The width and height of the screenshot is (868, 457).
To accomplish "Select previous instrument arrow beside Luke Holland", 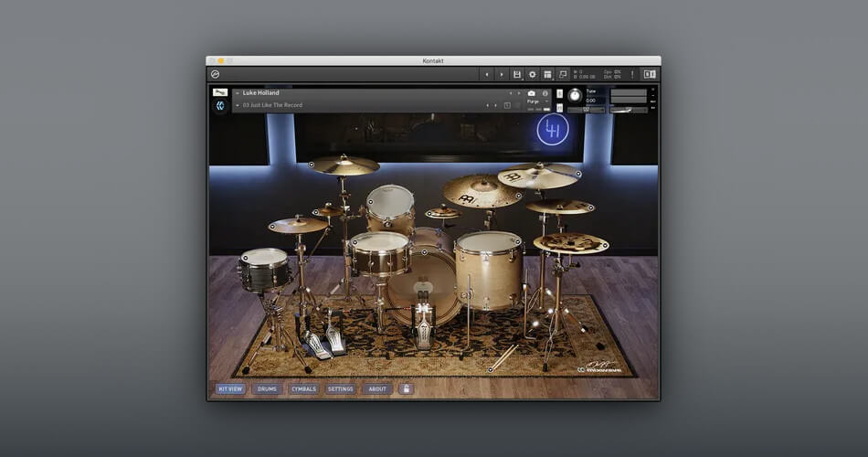I will [x=511, y=93].
